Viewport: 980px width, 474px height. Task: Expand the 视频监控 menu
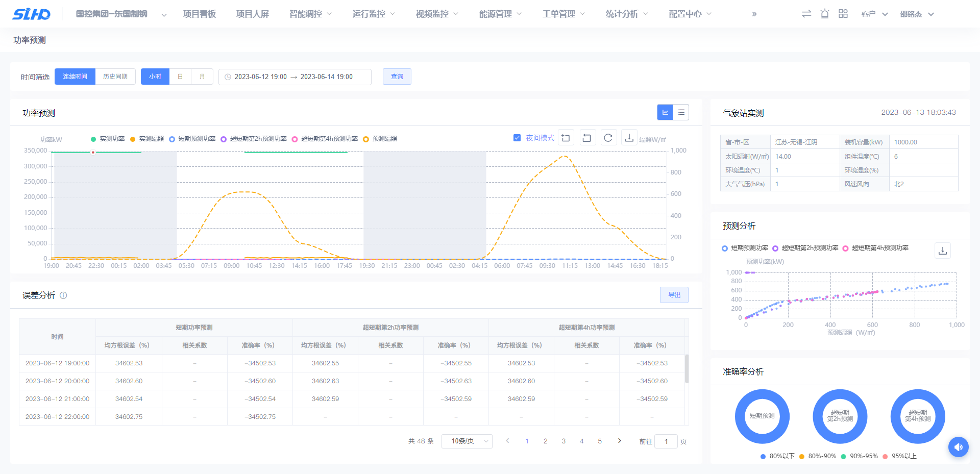tap(437, 14)
